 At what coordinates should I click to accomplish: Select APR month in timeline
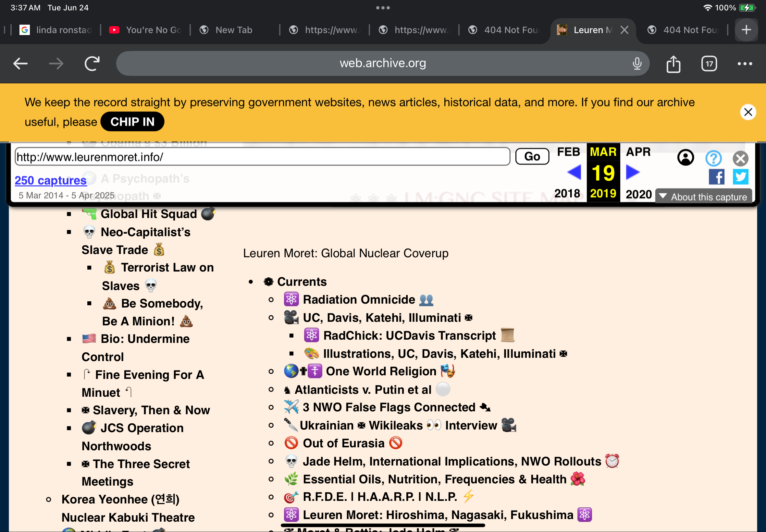coord(638,152)
